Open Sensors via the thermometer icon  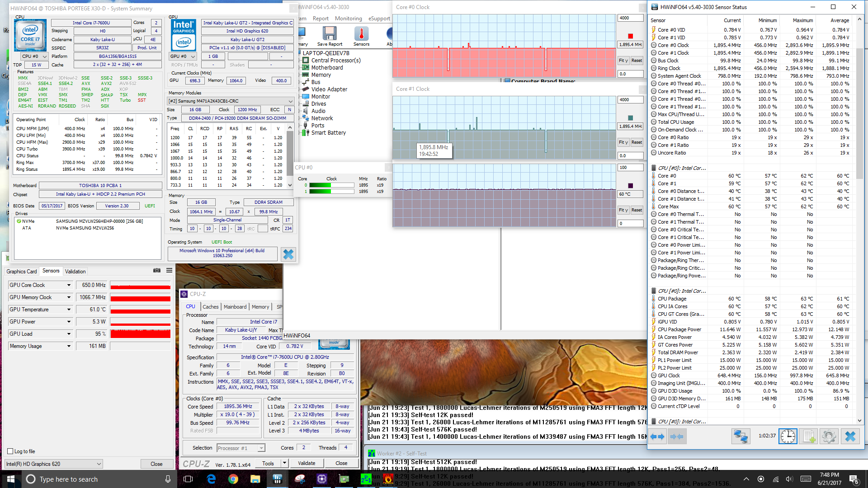pyautogui.click(x=361, y=34)
